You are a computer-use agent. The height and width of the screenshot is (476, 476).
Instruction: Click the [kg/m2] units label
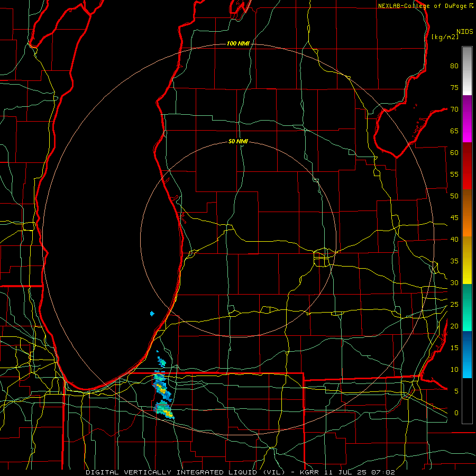(445, 37)
